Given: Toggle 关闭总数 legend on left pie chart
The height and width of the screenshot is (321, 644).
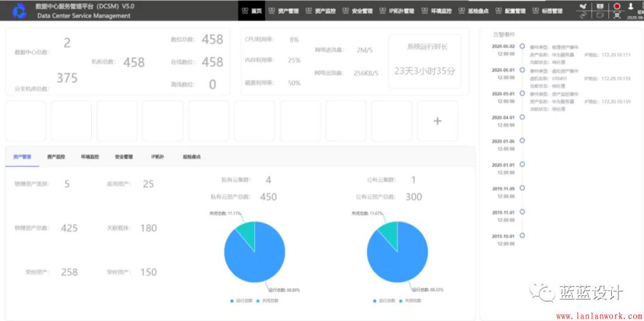Looking at the screenshot, I should pyautogui.click(x=268, y=301).
